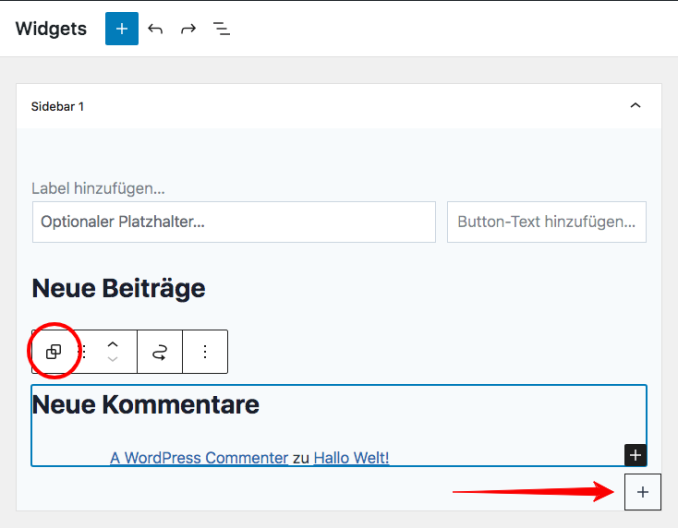Select the Neue Beiträge heading
This screenshot has height=528, width=678.
pos(118,288)
